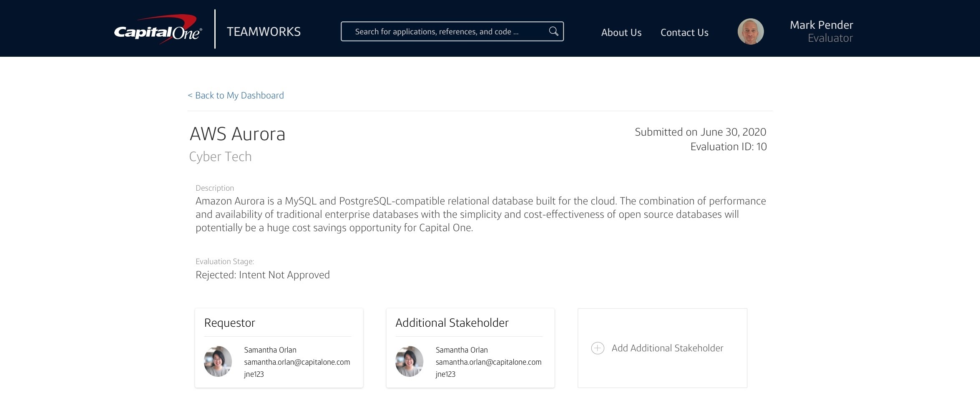980x416 pixels.
Task: Click Requestor Samantha Orlan's photo
Action: click(x=218, y=361)
